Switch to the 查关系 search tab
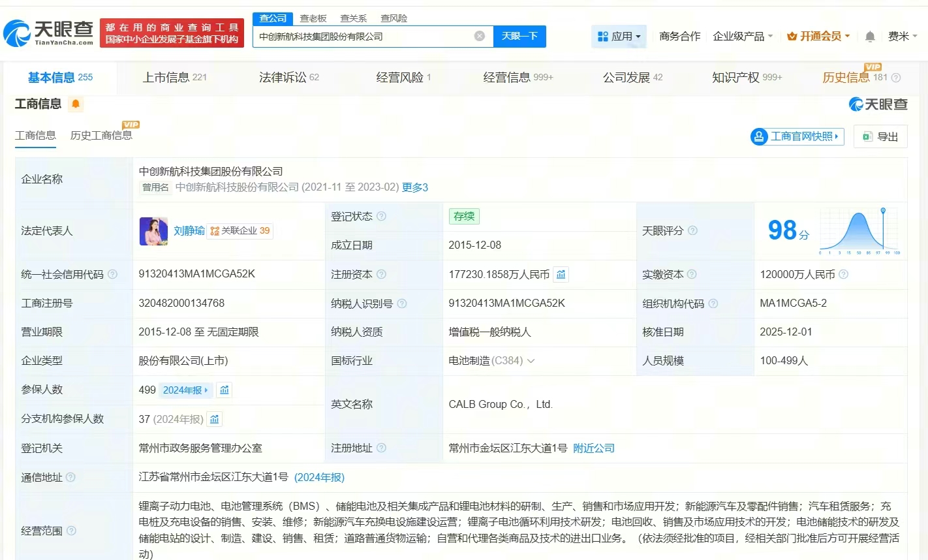Viewport: 928px width, 560px height. pos(354,18)
